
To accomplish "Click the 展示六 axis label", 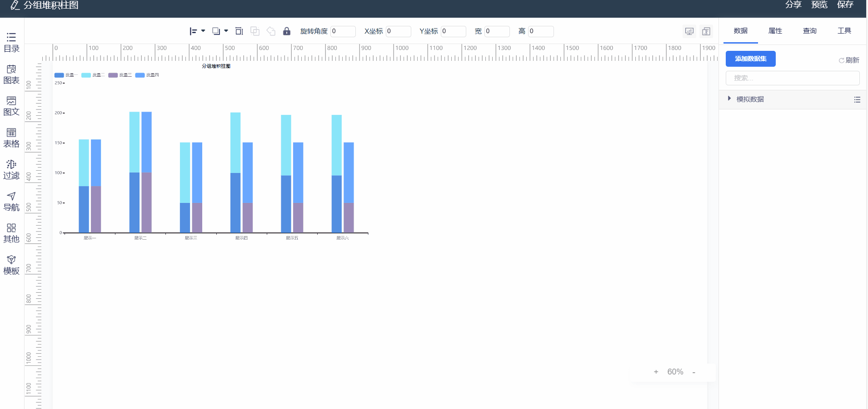I will [x=343, y=238].
